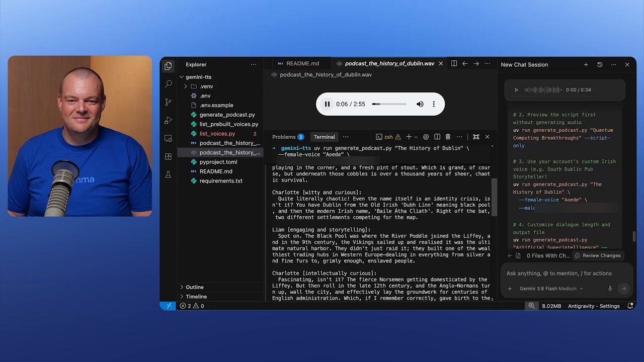Mute the podcast audio player volume
The height and width of the screenshot is (362, 644).
(420, 104)
